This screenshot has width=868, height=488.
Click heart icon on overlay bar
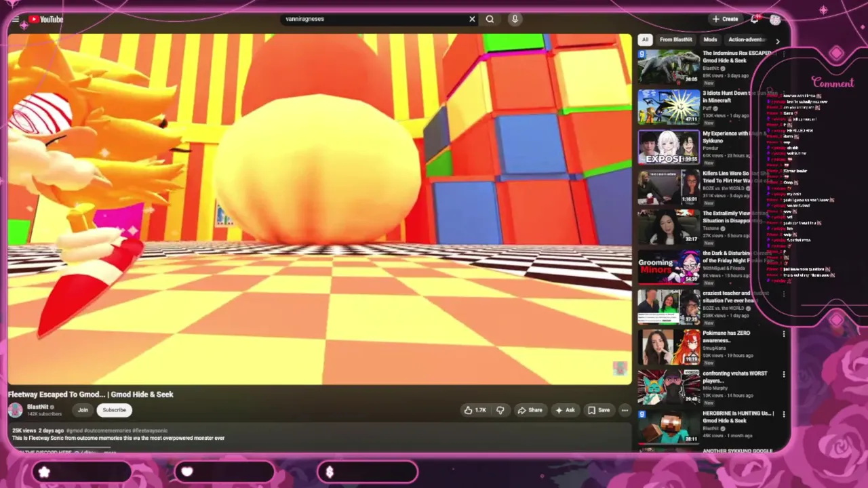[186, 472]
